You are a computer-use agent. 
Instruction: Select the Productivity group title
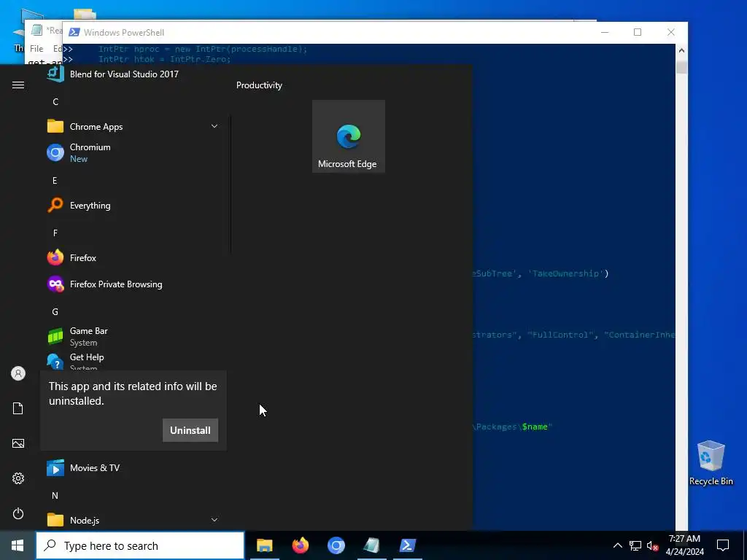(x=259, y=85)
